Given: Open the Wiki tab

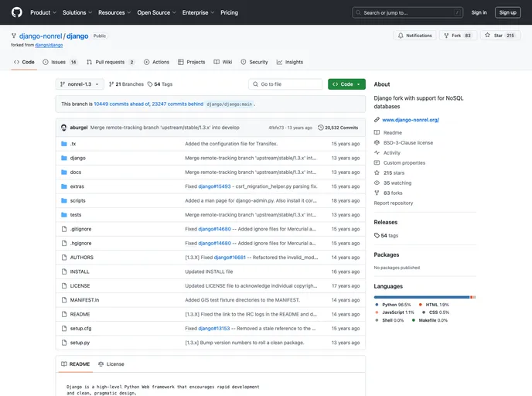Looking at the screenshot, I should [x=223, y=62].
